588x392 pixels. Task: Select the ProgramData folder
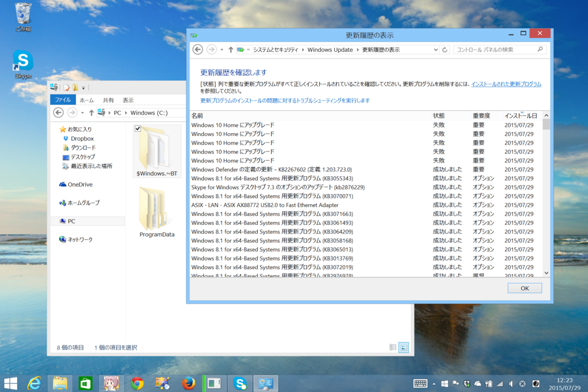[x=157, y=212]
